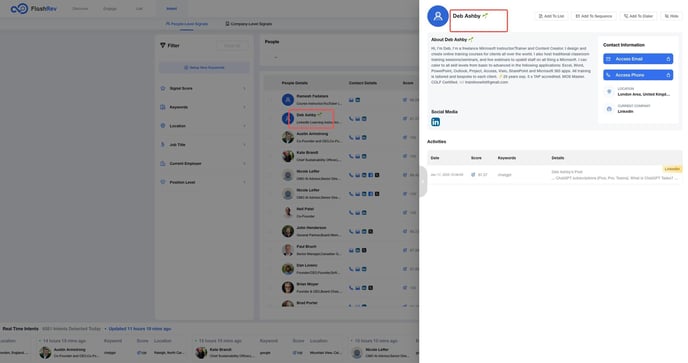Viewport: 688px width, 363px height.
Task: Click score icon in the activity row
Action: (473, 175)
